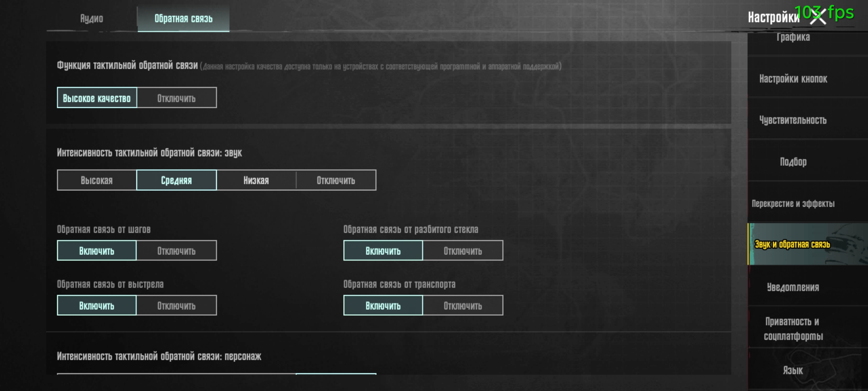Viewport: 868px width, 391px height.
Task: Enable vehicle feedback (Включить)
Action: pyautogui.click(x=383, y=306)
